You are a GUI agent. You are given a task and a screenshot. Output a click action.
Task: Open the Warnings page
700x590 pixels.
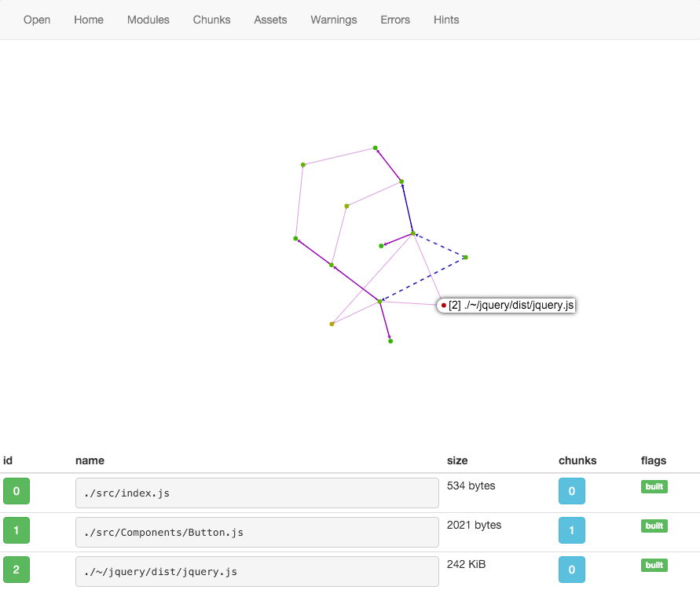pos(333,20)
